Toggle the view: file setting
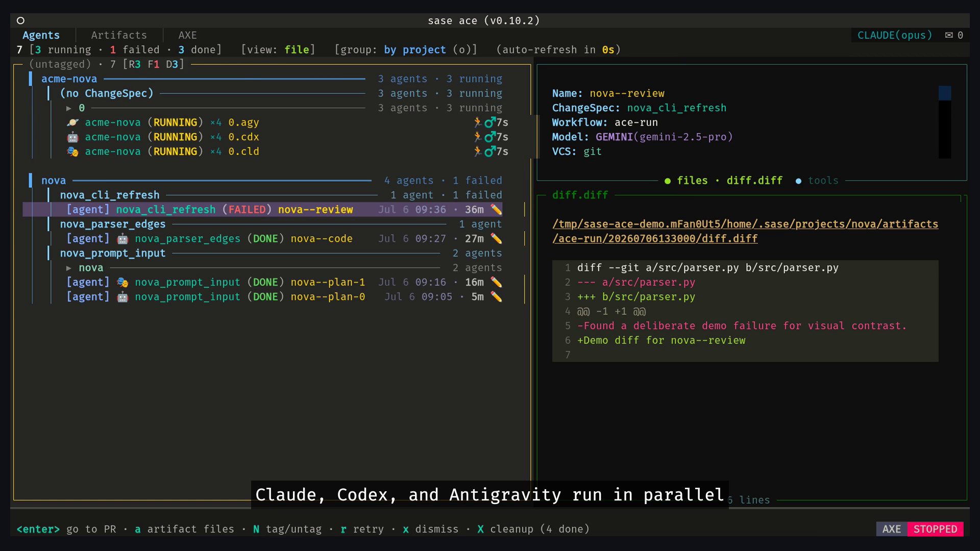The width and height of the screenshot is (980, 551). coord(278,50)
